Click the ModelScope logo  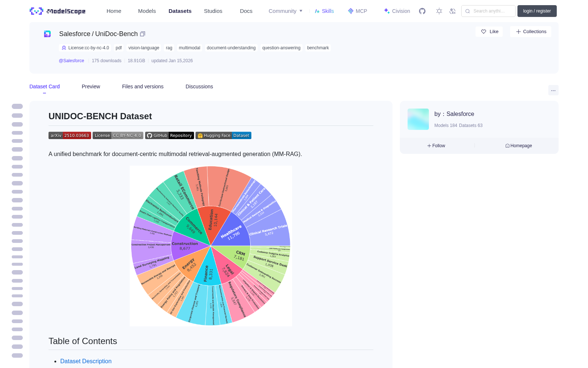(x=58, y=11)
